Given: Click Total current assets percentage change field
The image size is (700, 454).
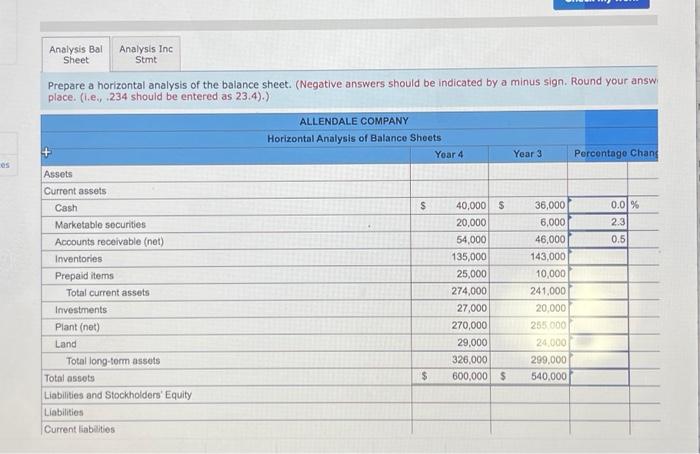Looking at the screenshot, I should click(x=599, y=291).
